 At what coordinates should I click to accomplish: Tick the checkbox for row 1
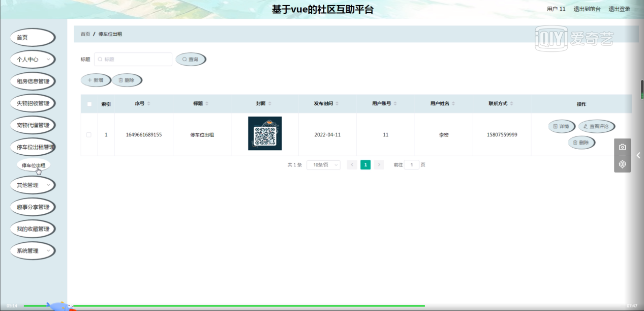pyautogui.click(x=89, y=135)
